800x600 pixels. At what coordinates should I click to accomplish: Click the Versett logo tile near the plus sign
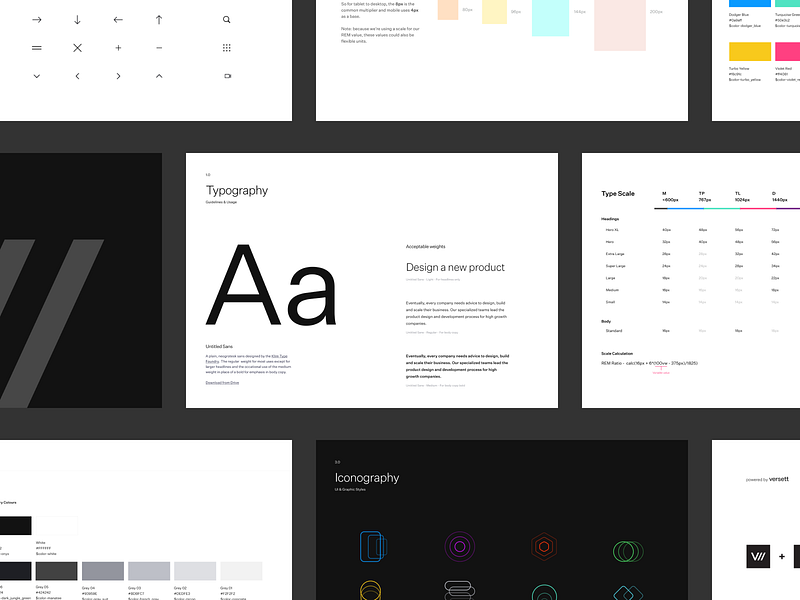coord(757,555)
